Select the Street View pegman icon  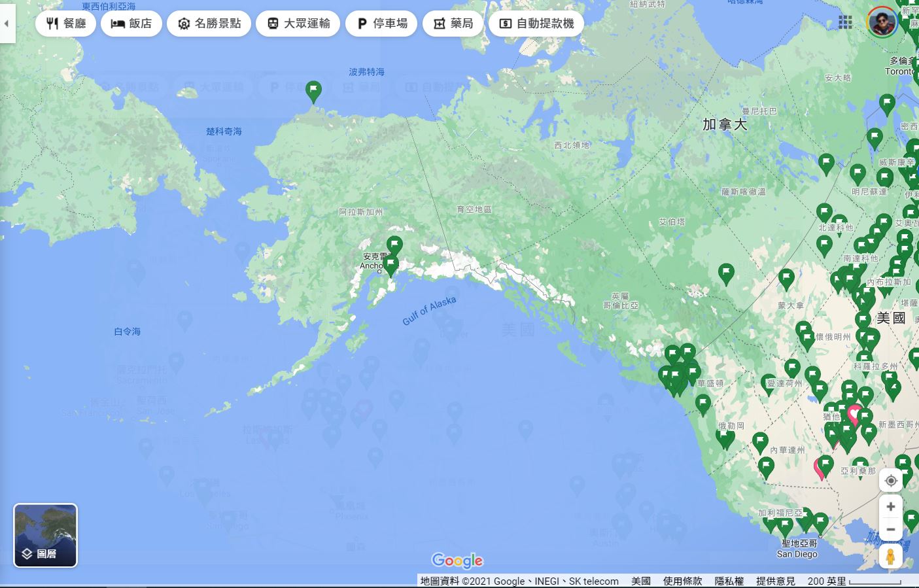pyautogui.click(x=890, y=557)
